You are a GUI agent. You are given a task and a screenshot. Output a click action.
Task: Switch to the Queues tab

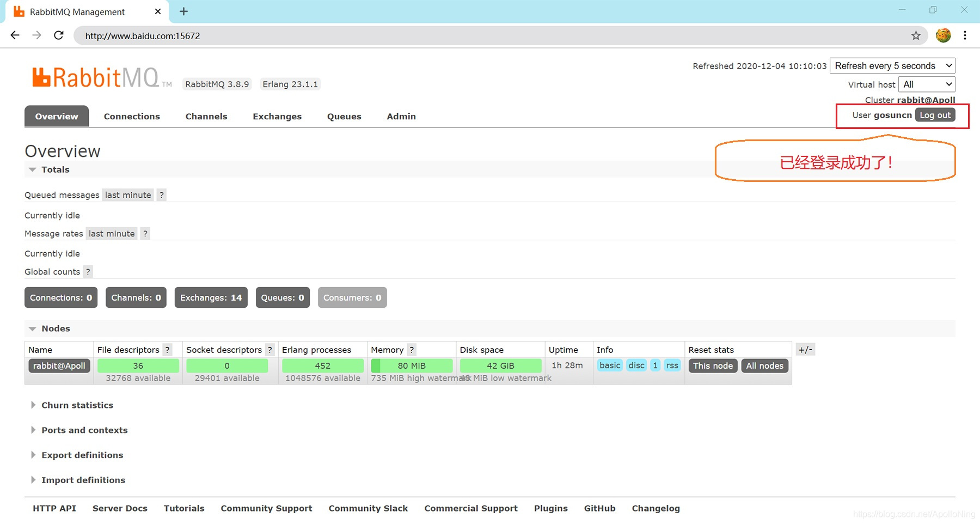344,117
